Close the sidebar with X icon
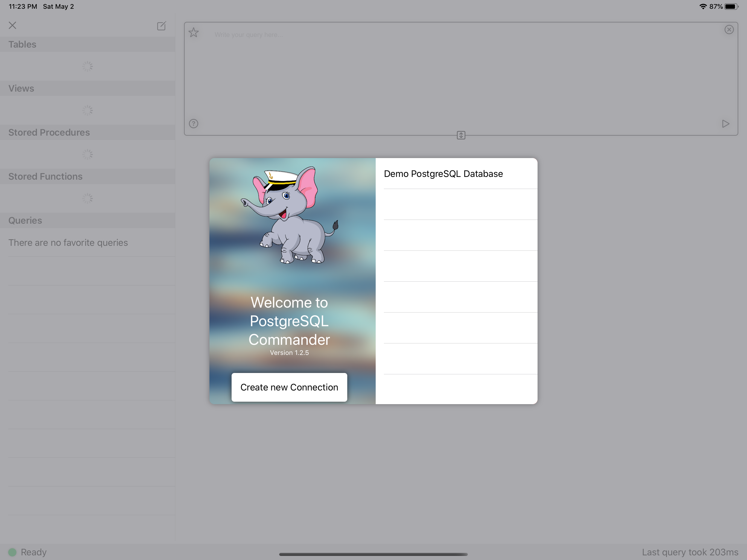The width and height of the screenshot is (747, 560). pos(13,25)
